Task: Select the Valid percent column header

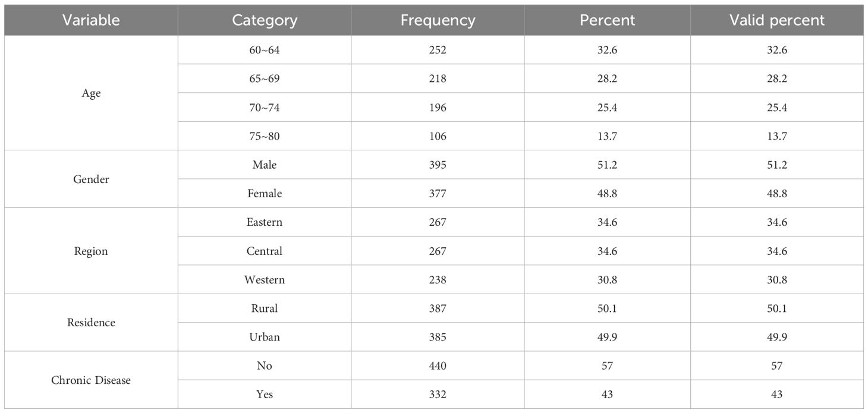Action: (776, 20)
